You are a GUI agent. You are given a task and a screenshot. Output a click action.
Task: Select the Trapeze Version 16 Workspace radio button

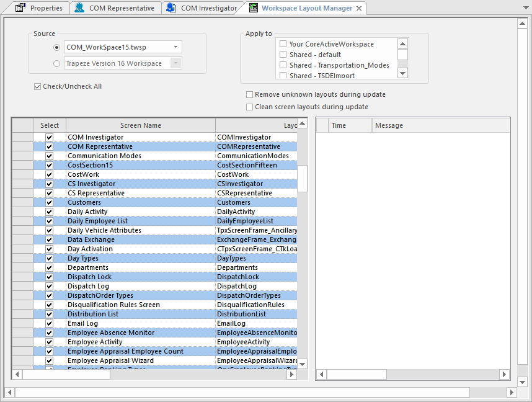[x=56, y=63]
